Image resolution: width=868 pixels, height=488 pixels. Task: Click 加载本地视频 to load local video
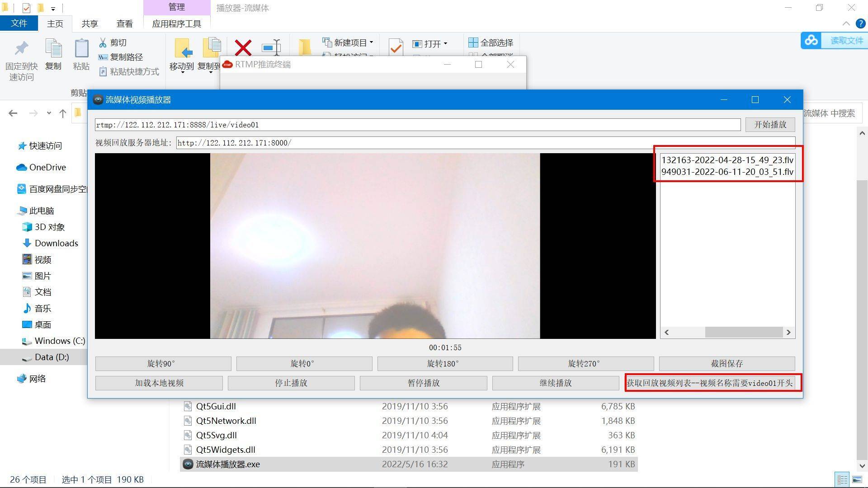coord(159,383)
